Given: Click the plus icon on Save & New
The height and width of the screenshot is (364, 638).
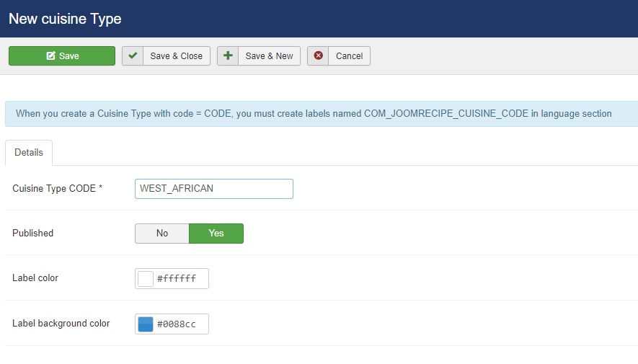Looking at the screenshot, I should pos(228,56).
